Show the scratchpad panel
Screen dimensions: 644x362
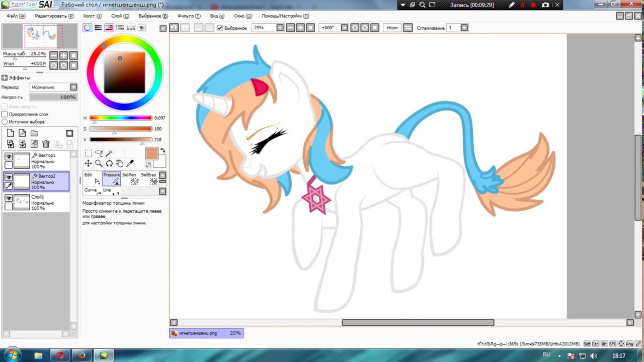(142, 28)
